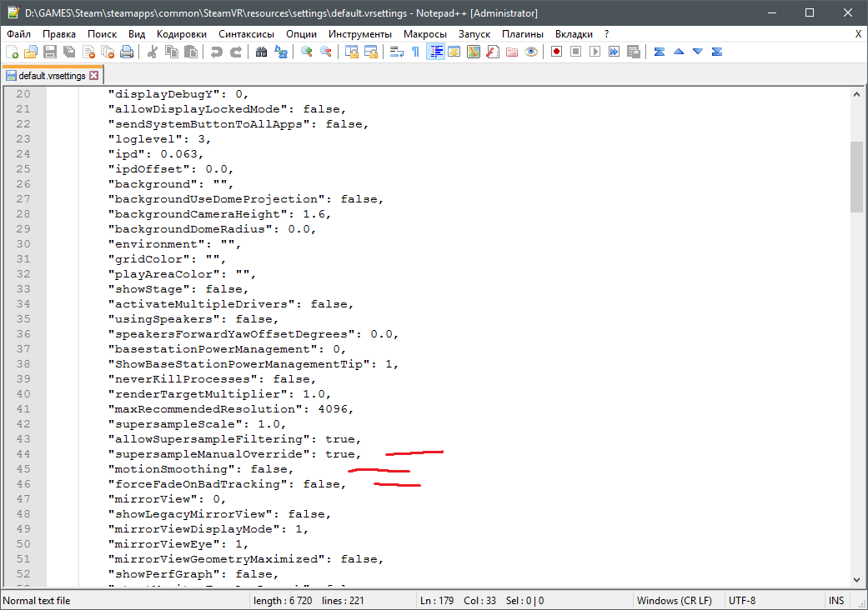Image resolution: width=868 pixels, height=610 pixels.
Task: Open the Кодировки menu
Action: pyautogui.click(x=182, y=34)
